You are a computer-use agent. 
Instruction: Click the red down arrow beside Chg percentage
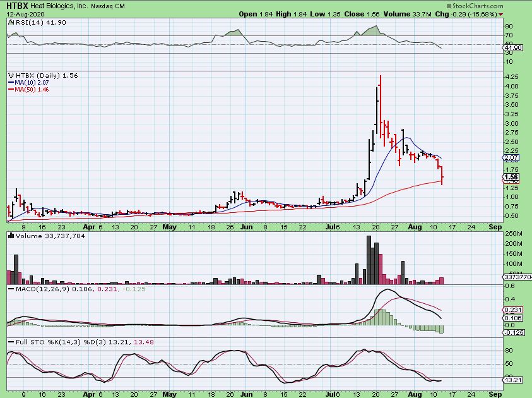tap(501, 15)
